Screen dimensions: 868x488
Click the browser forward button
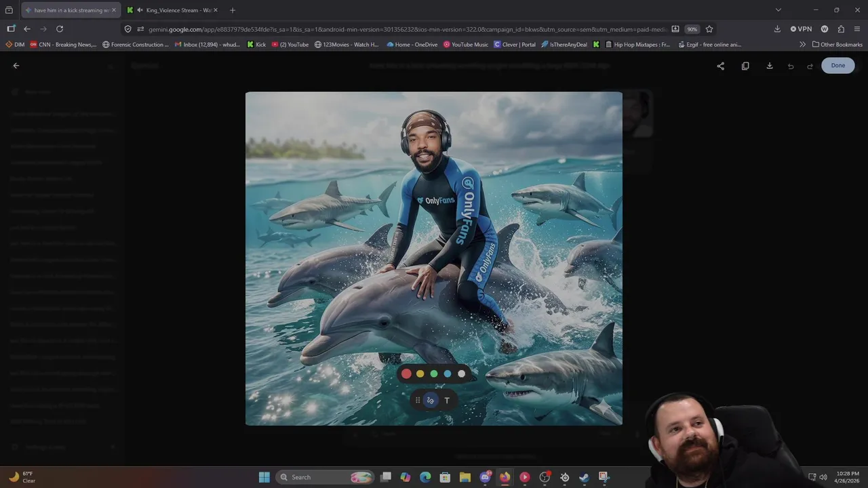tap(43, 29)
